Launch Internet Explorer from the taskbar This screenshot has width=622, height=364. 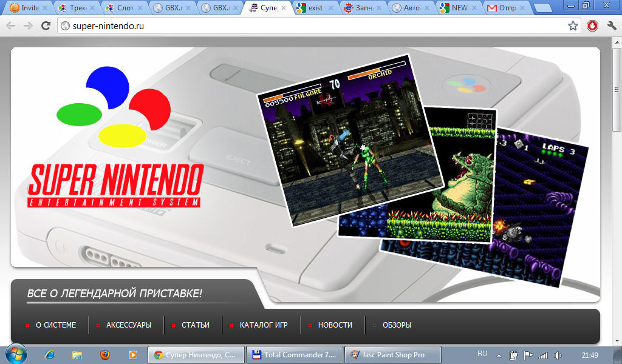(x=50, y=355)
